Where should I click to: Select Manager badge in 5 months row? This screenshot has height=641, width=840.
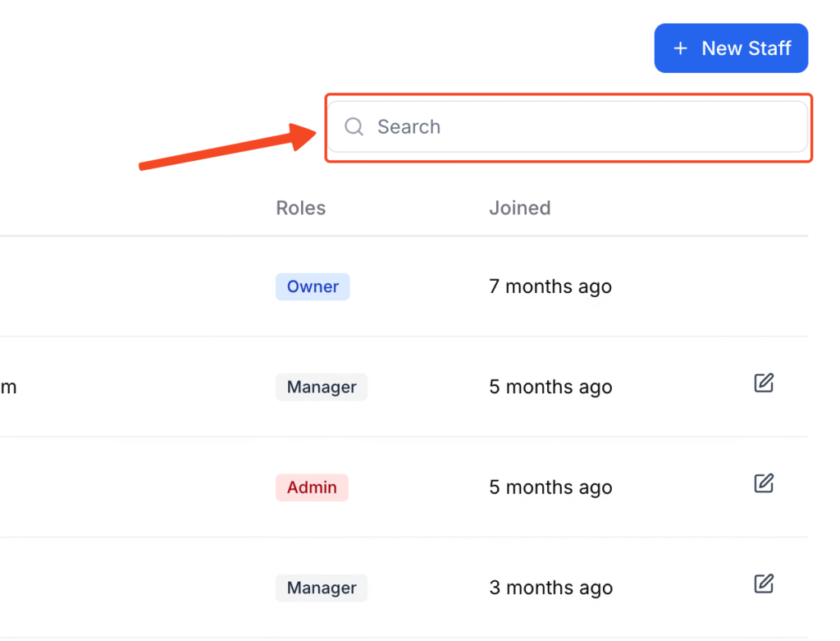click(x=322, y=387)
